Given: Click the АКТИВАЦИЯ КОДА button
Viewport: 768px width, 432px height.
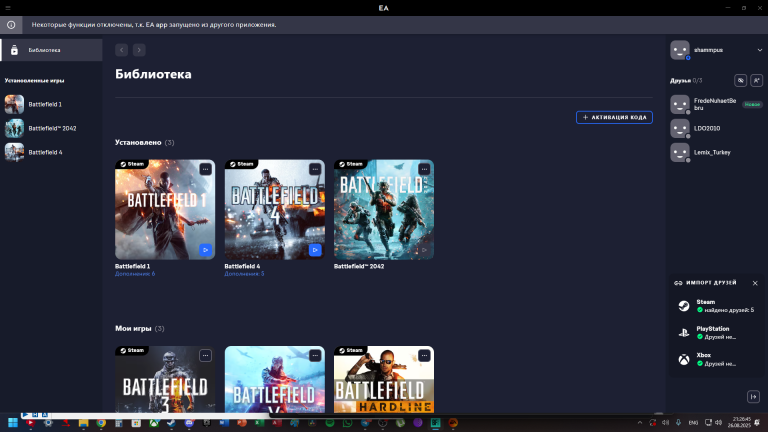Looking at the screenshot, I should click(x=614, y=118).
